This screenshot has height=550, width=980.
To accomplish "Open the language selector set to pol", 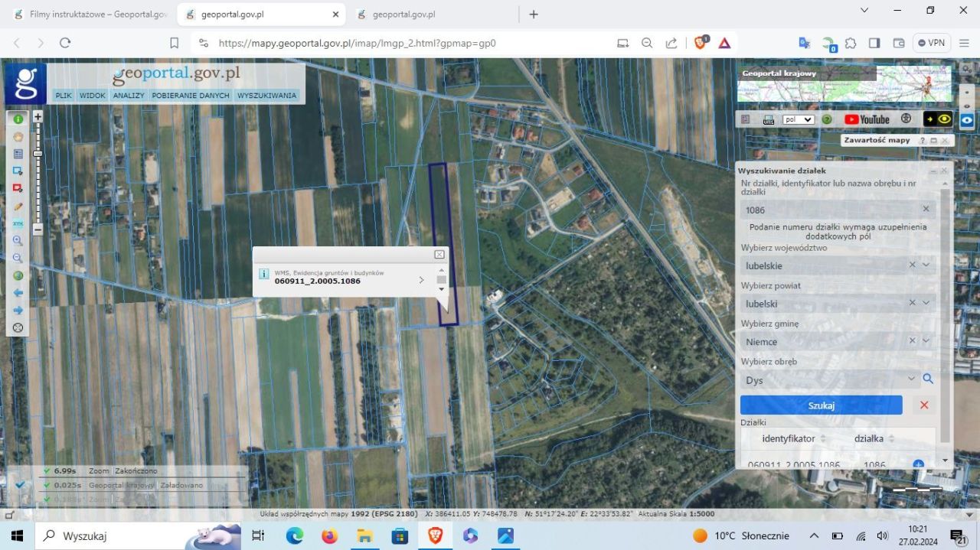I will point(798,119).
